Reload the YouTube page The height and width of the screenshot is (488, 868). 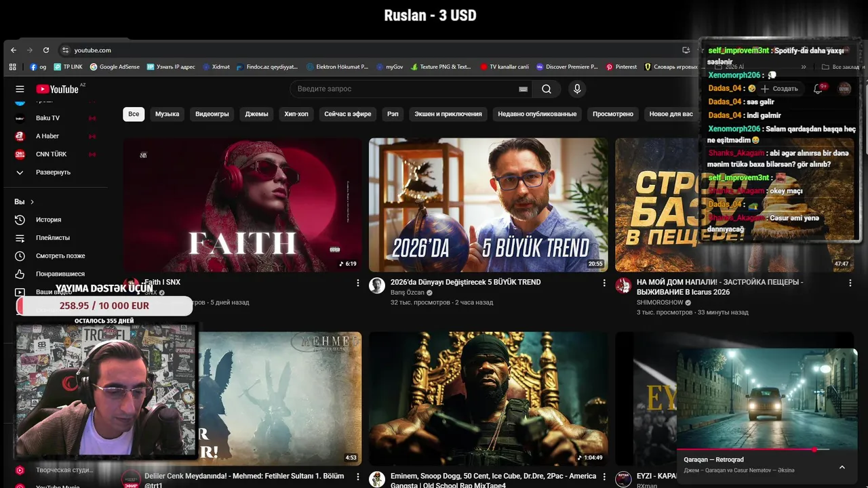coord(46,50)
